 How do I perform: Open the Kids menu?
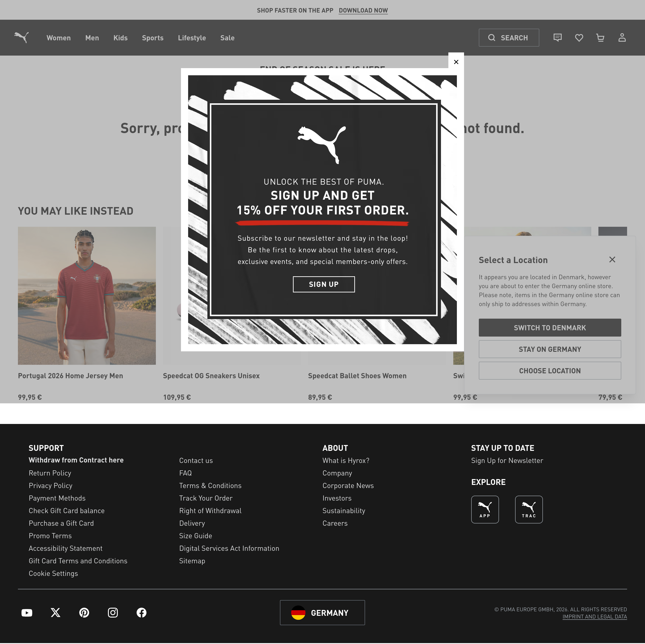[x=120, y=38]
